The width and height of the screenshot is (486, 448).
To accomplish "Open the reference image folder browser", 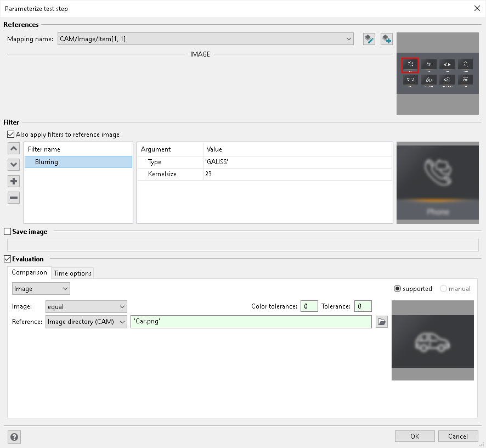I will 382,322.
